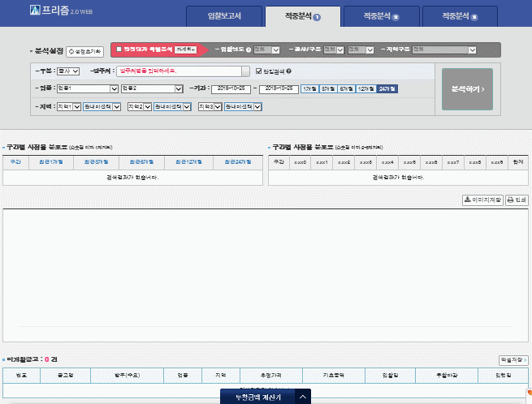Switch to the 적중분석 2 tab
Screen dimensions: 532x404
point(382,16)
